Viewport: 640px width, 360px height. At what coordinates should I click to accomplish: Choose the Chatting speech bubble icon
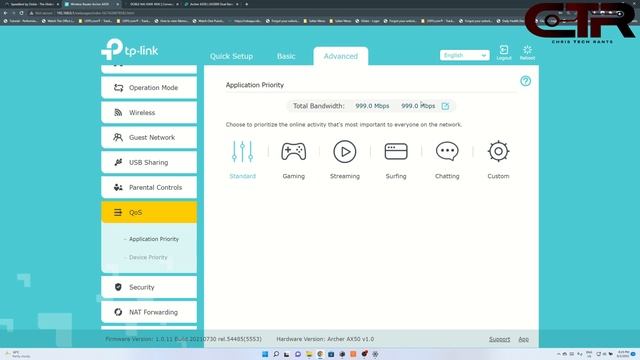pos(447,151)
